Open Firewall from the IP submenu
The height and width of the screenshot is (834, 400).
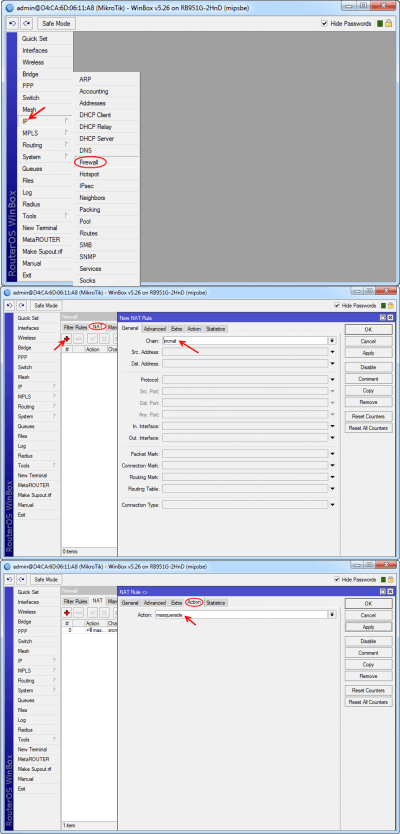coord(89,162)
